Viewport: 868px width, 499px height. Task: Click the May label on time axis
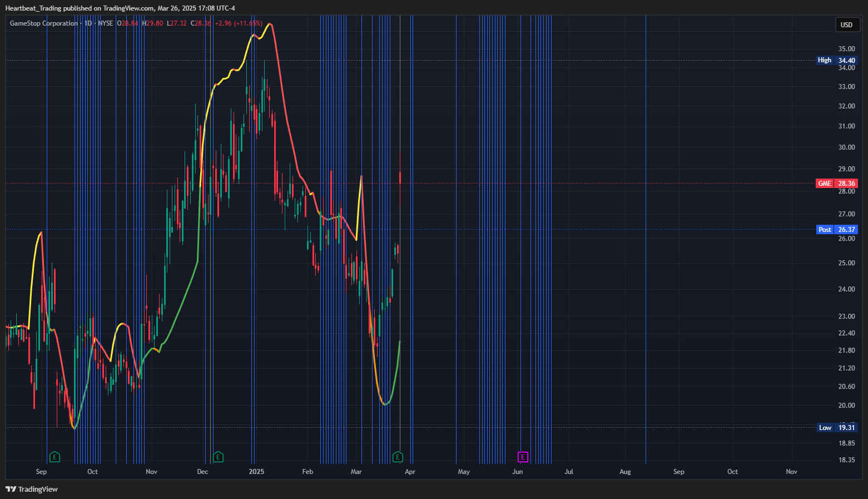tap(464, 472)
